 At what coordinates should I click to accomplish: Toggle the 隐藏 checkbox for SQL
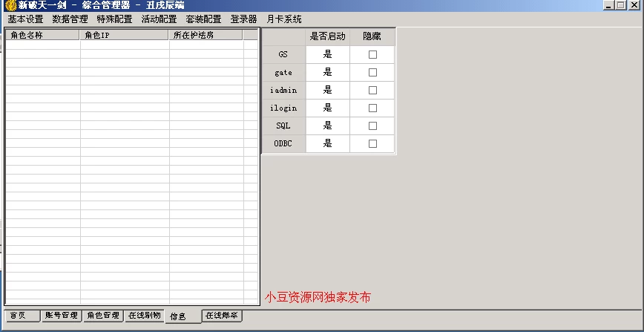[372, 126]
